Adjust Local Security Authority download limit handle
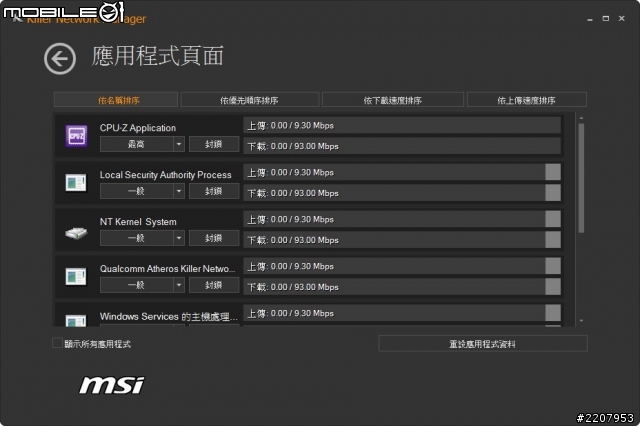This screenshot has height=426, width=640. [553, 193]
